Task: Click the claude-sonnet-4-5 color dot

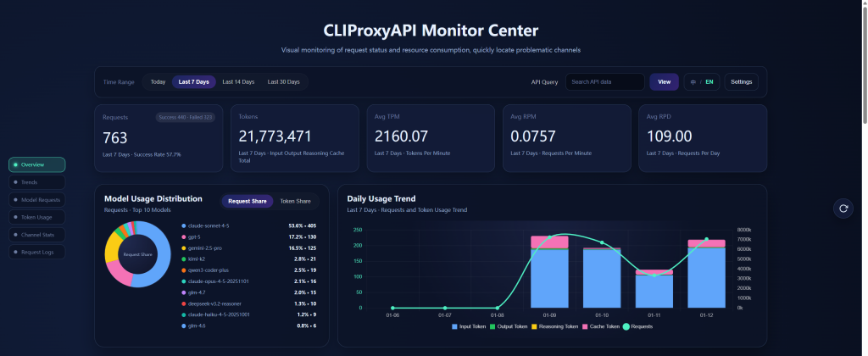Action: 184,226
